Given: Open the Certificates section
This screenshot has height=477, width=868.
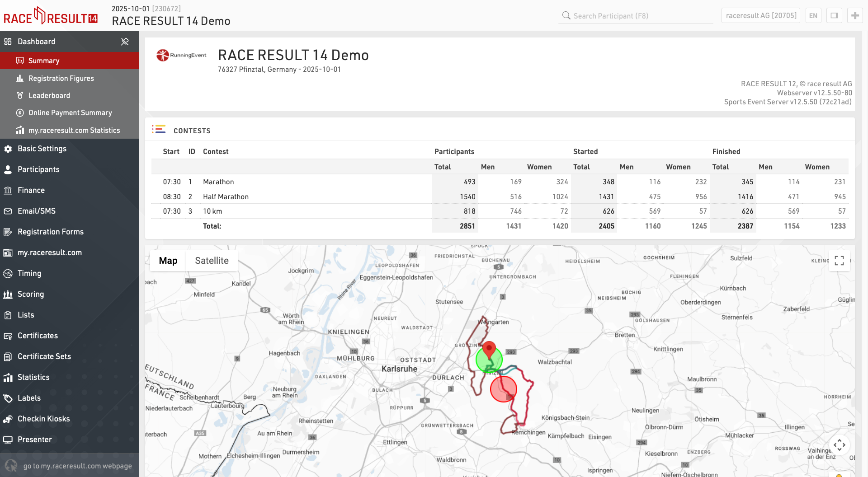Looking at the screenshot, I should tap(38, 336).
